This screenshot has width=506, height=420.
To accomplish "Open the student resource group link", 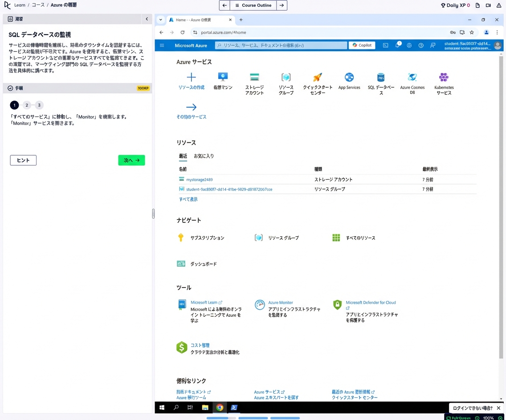I will pyautogui.click(x=229, y=189).
